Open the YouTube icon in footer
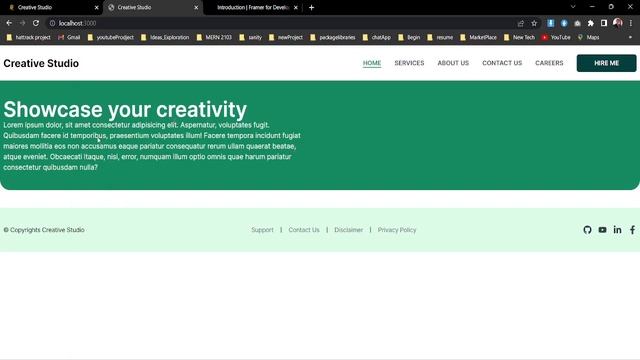The height and width of the screenshot is (360, 640). click(602, 230)
